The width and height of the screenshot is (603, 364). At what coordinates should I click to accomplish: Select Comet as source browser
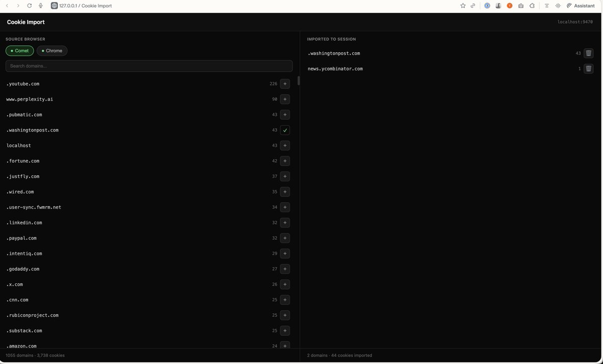tap(20, 51)
